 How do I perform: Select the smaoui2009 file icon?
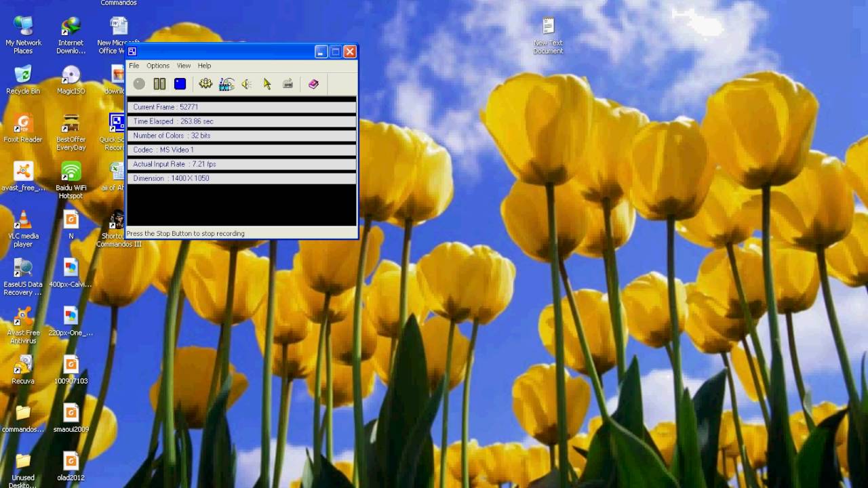[71, 418]
